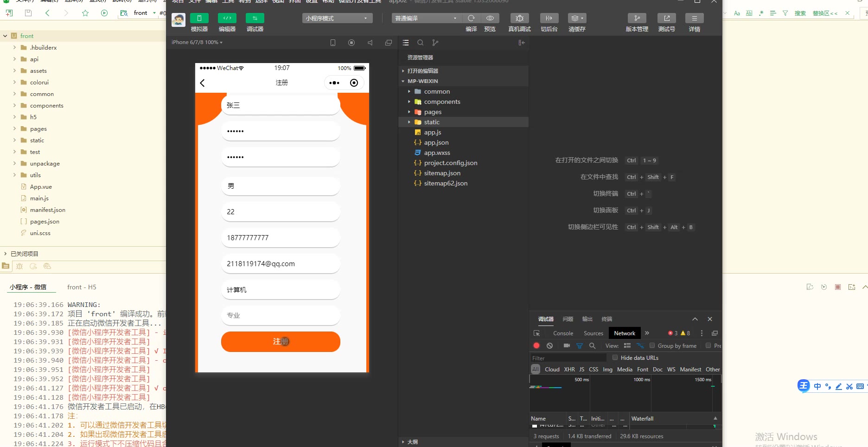Screen dimensions: 868x447
Task: Click the user avatar in the toolbar
Action: [x=179, y=20]
